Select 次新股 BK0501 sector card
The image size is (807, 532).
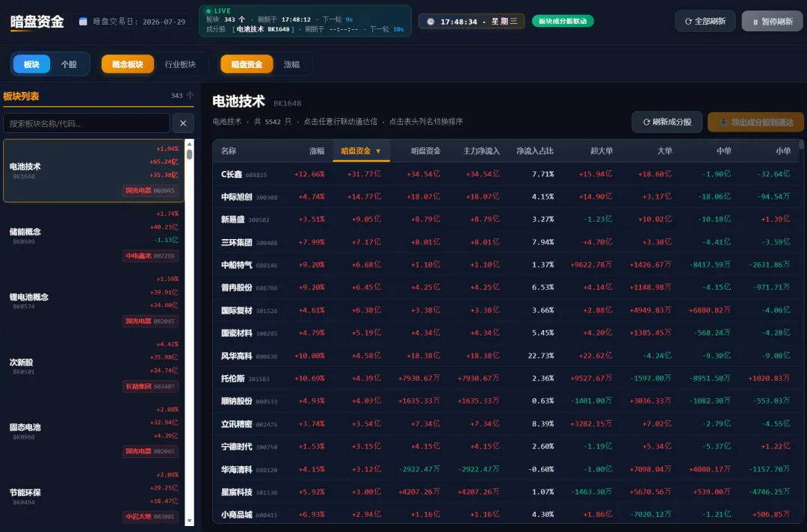click(x=93, y=366)
